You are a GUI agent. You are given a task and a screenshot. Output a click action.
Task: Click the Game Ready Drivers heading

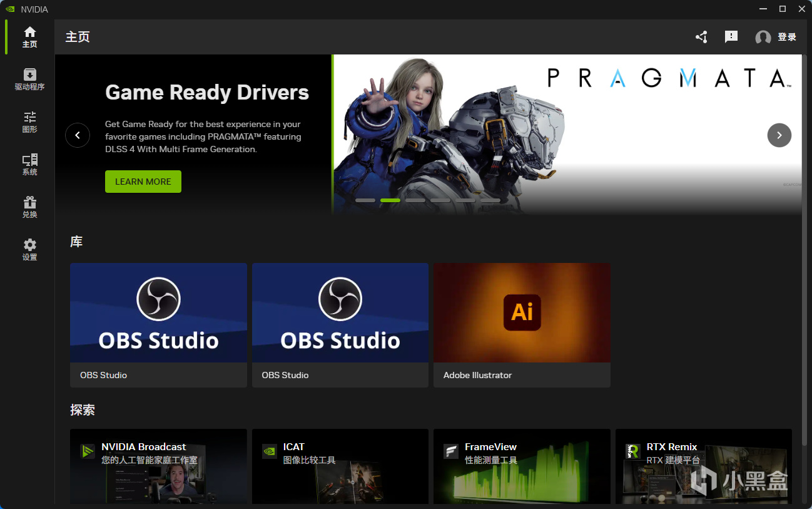click(207, 93)
